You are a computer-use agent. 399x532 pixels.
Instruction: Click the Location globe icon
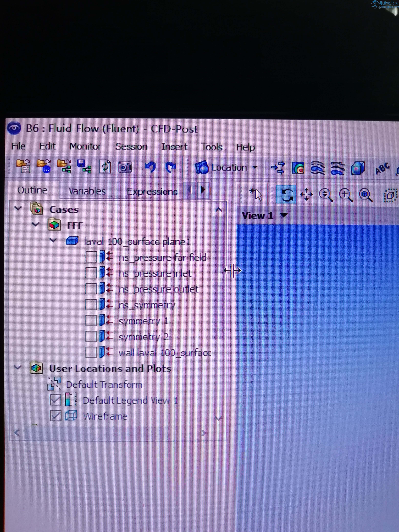(x=202, y=167)
